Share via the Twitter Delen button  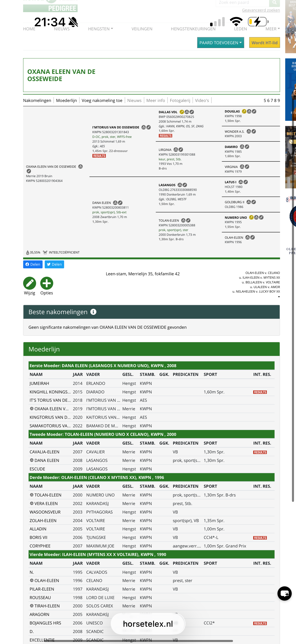tap(54, 264)
